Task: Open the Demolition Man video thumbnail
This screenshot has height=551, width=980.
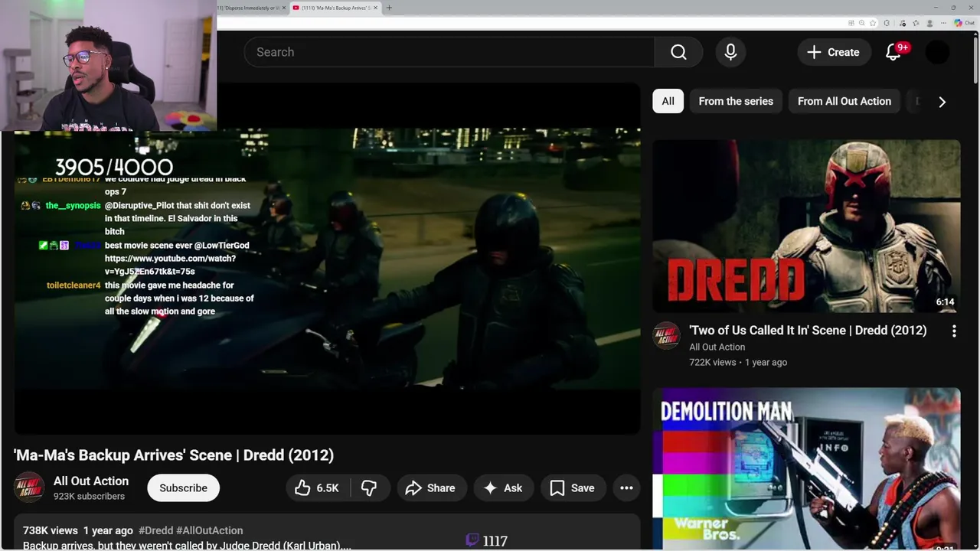Action: [806, 469]
